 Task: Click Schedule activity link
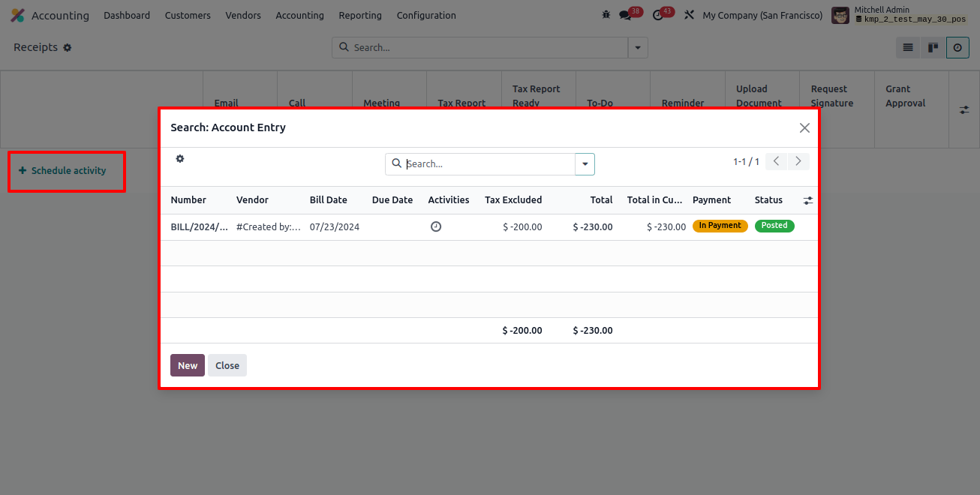(62, 171)
